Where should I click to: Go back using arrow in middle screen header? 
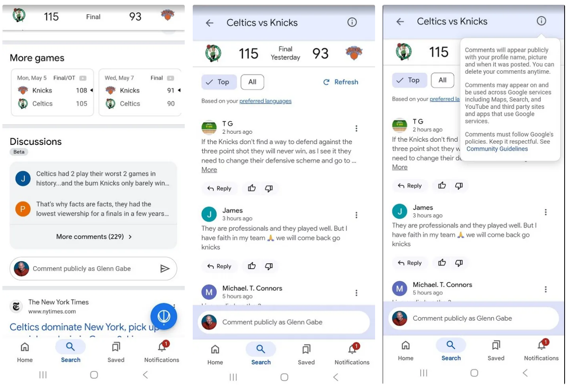(209, 23)
